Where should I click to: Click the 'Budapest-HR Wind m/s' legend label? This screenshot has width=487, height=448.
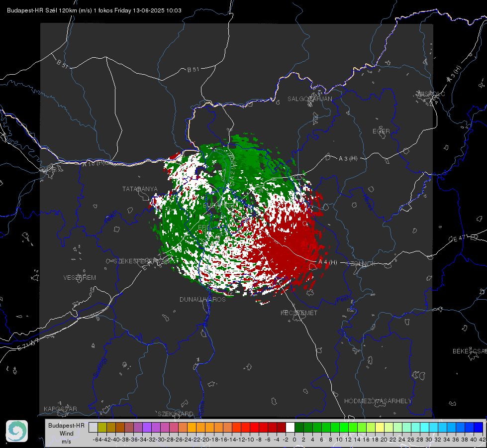(67, 433)
